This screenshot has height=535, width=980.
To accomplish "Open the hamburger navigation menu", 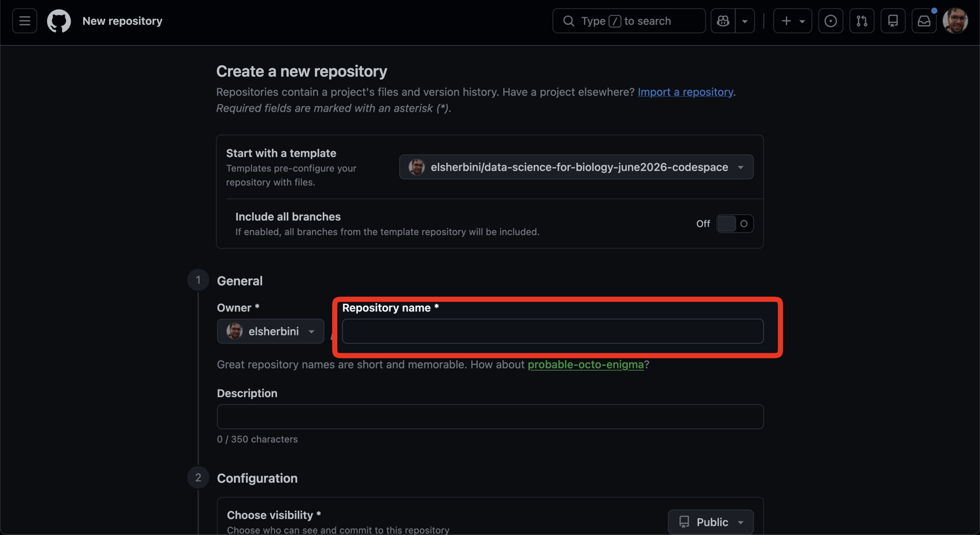I will pos(25,21).
